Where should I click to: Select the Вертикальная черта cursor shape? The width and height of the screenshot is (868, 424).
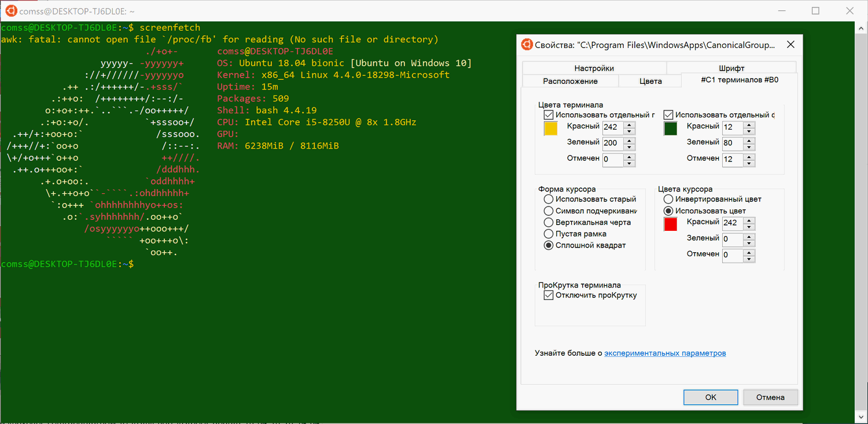(549, 222)
